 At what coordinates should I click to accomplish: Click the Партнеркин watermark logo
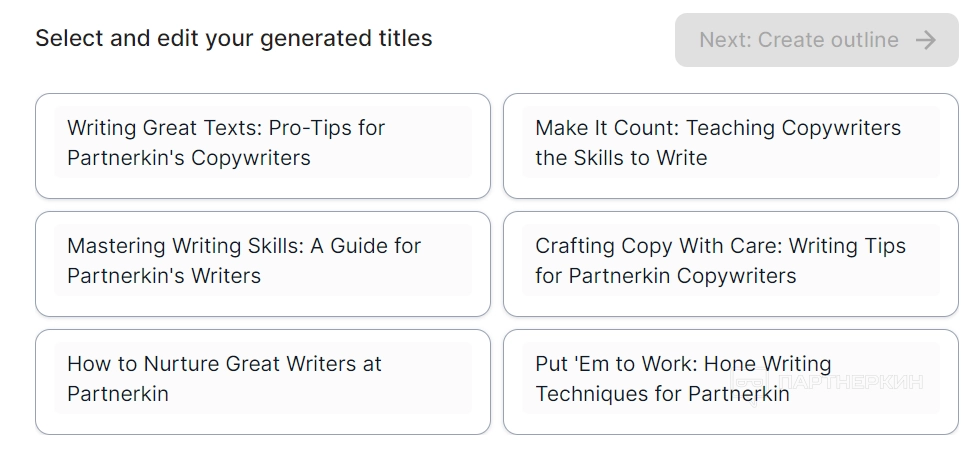830,382
